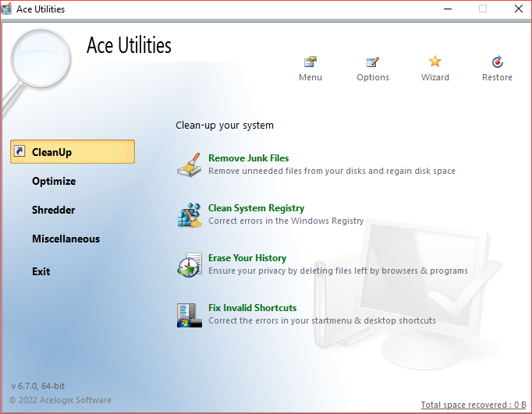Open the Erase Your History link
The height and width of the screenshot is (414, 532).
pyautogui.click(x=247, y=258)
